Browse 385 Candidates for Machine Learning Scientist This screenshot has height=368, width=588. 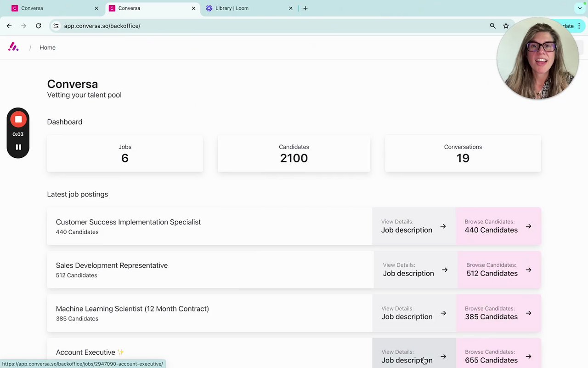point(498,313)
